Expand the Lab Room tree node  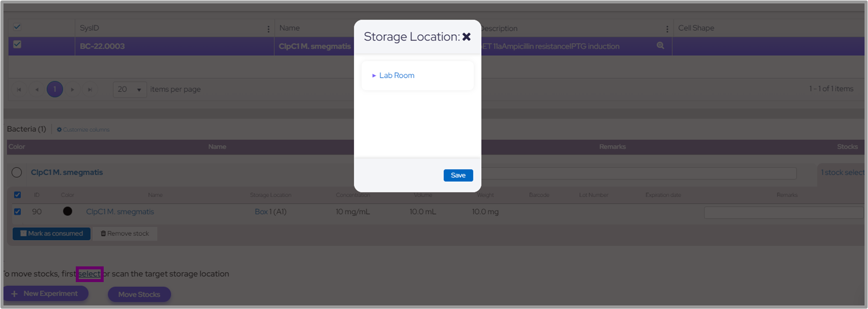[374, 75]
